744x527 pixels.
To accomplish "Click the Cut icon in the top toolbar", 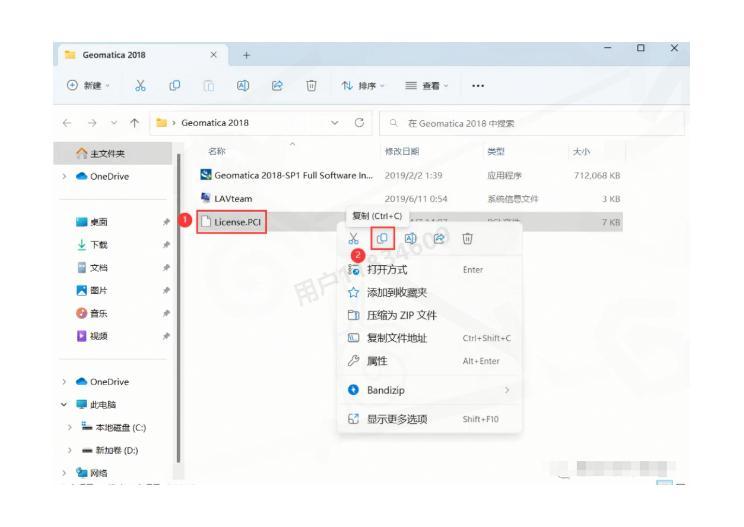I will [x=140, y=86].
